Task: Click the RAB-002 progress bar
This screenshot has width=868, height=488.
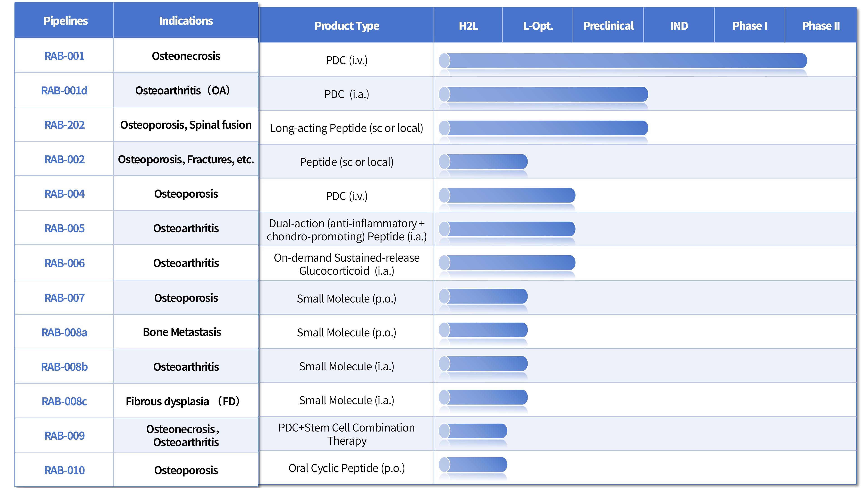Action: tap(483, 162)
